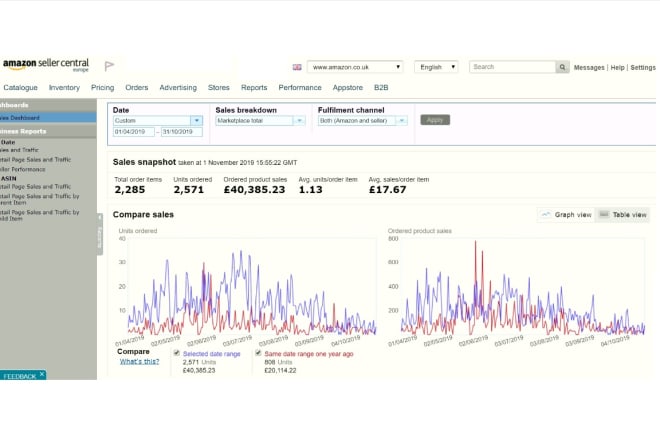Viewport: 660px width, 440px height.
Task: Switch to Graph view
Action: coord(566,215)
